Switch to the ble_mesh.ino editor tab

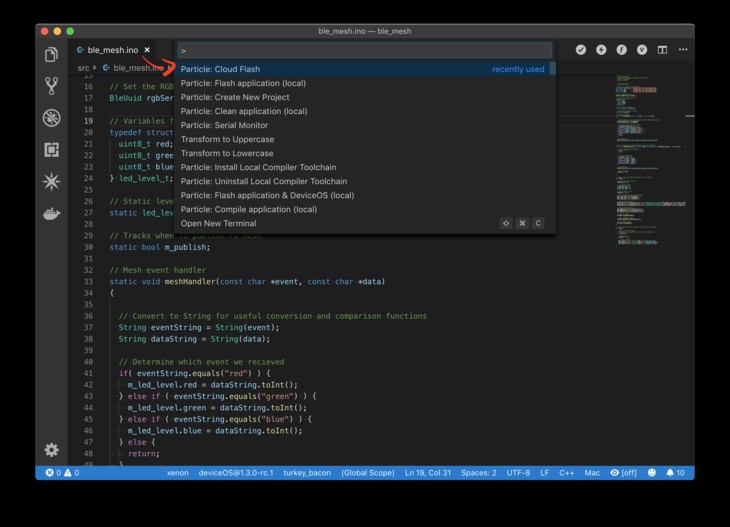tap(112, 49)
